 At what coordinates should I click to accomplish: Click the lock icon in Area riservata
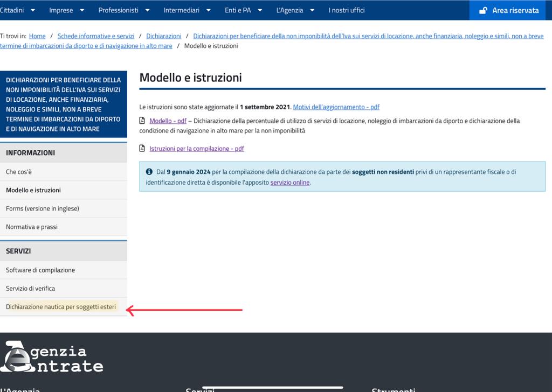(x=483, y=10)
